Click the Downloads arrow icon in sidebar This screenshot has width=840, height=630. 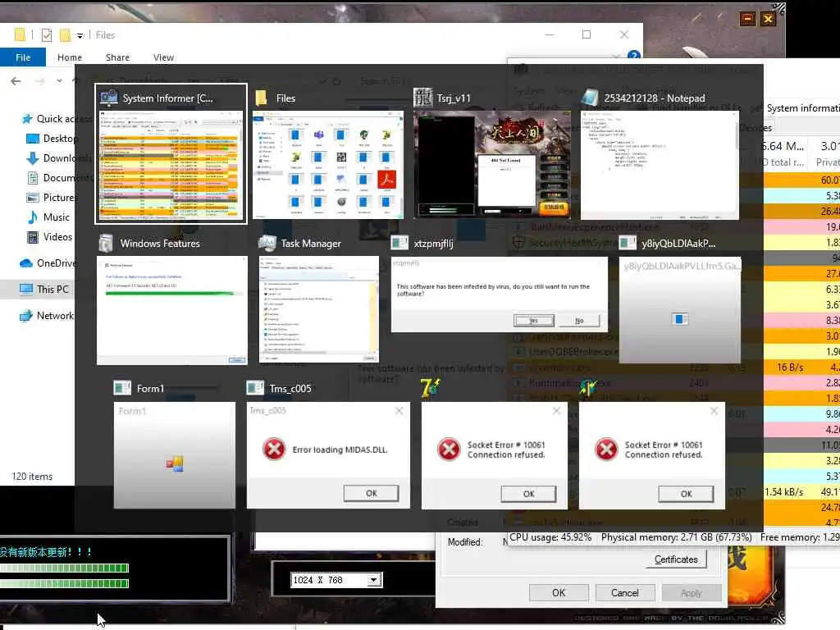click(x=33, y=158)
